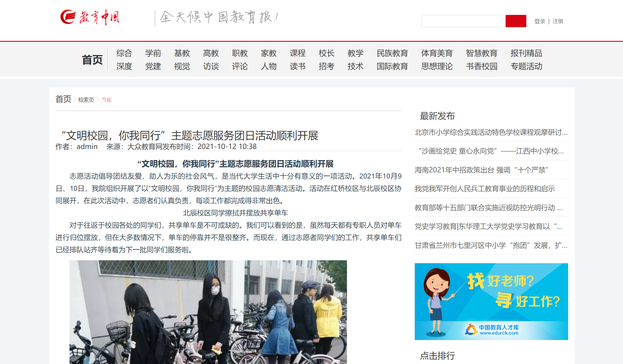Screen dimensions: 623x364
Task: Open the 甘肃省兰州市七里河区 article link
Action: pyautogui.click(x=491, y=245)
